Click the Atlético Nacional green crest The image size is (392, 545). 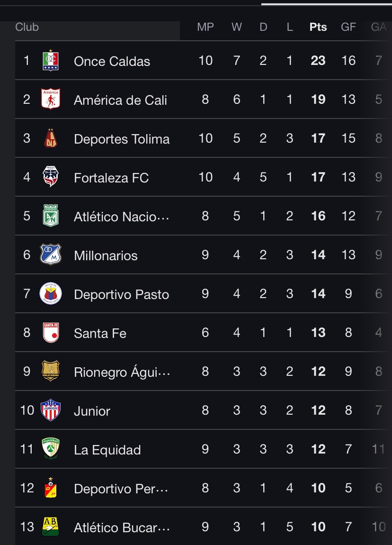coord(50,216)
